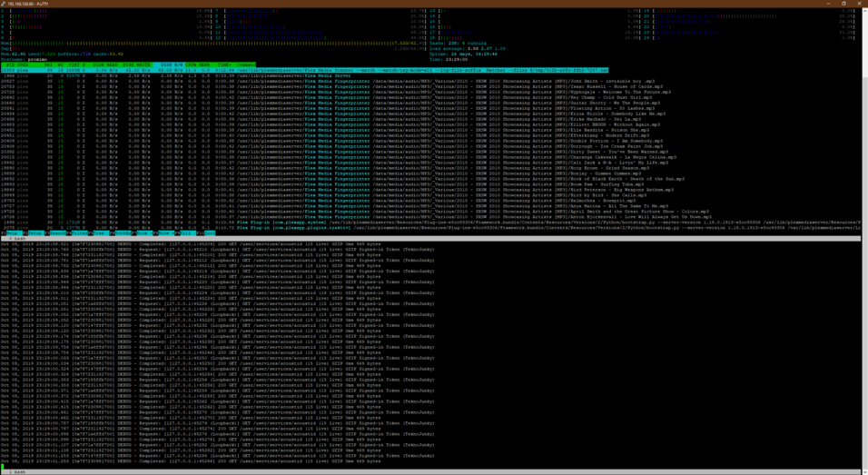The width and height of the screenshot is (868, 475).
Task: Select the Plex Media Server process row
Action: (x=176, y=76)
